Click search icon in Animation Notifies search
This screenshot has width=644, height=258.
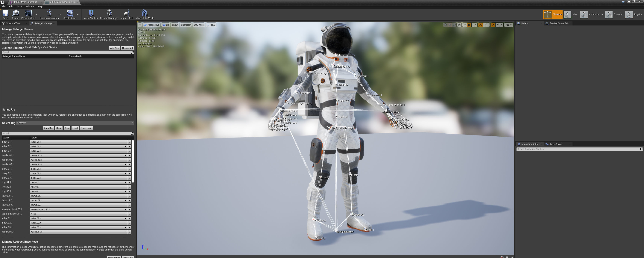coord(641,149)
